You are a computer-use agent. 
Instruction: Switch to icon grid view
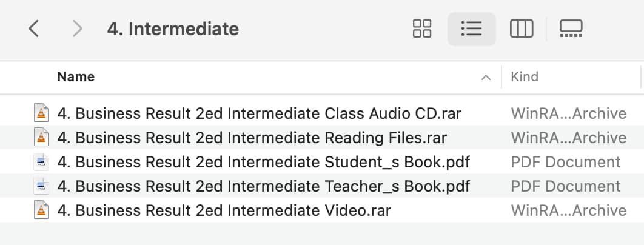pyautogui.click(x=422, y=29)
